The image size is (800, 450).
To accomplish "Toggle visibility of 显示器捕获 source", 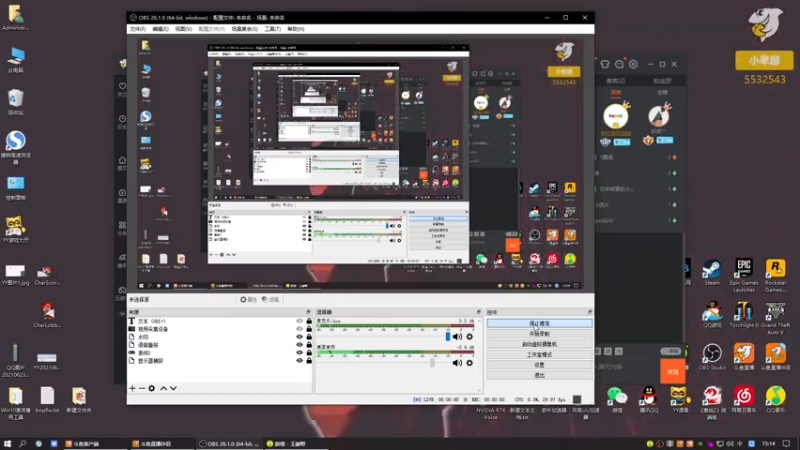I will [299, 361].
